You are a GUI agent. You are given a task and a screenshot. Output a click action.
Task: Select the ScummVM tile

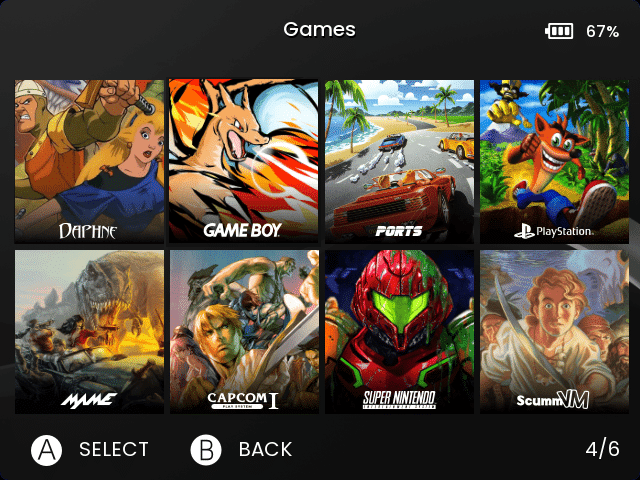click(x=554, y=332)
